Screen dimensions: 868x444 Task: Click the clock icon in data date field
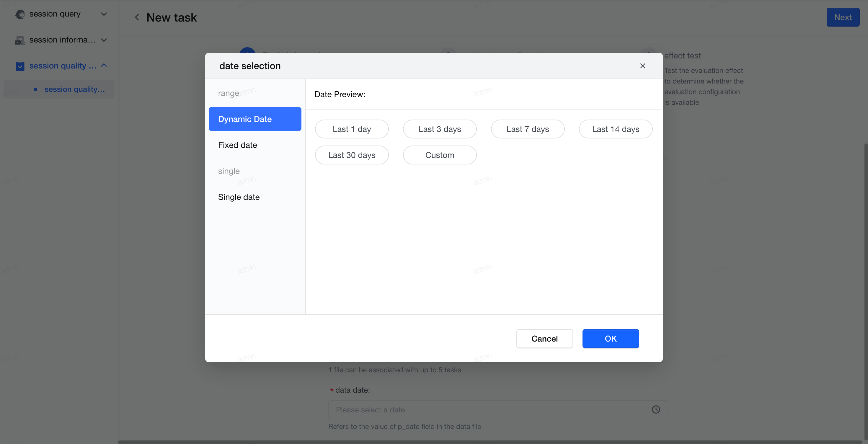click(656, 409)
